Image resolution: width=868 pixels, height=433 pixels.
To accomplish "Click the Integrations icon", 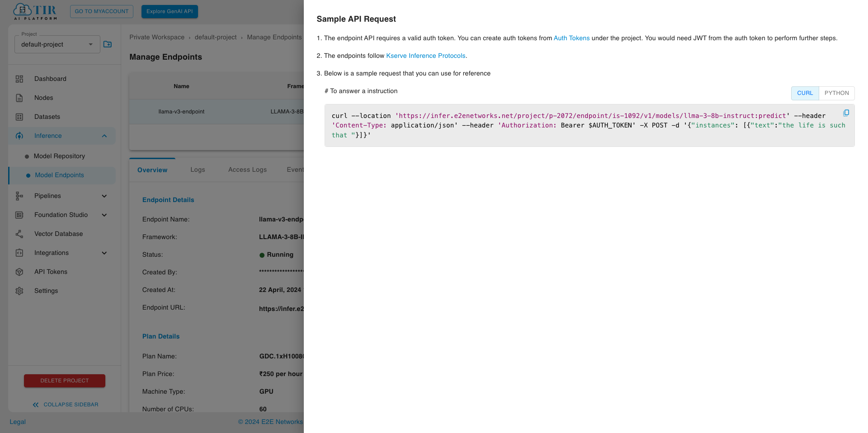I will click(19, 253).
